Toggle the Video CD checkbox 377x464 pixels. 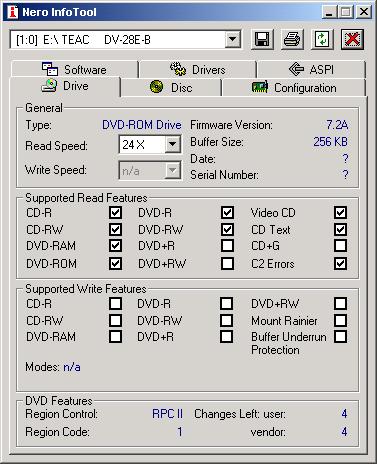coord(340,212)
